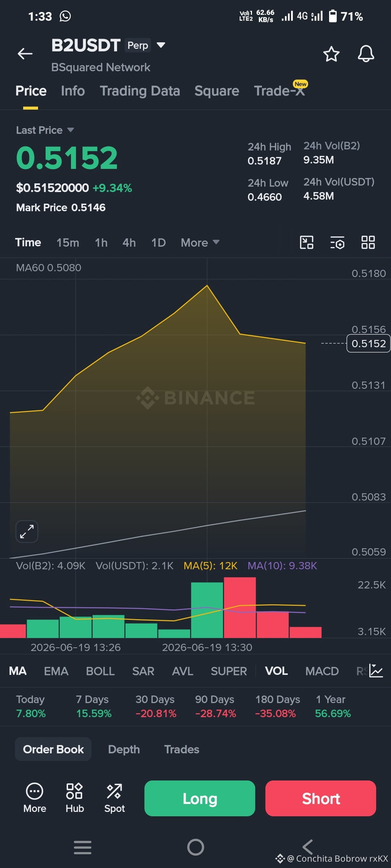Open the Trade-X tab
This screenshot has width=391, height=868.
(279, 91)
